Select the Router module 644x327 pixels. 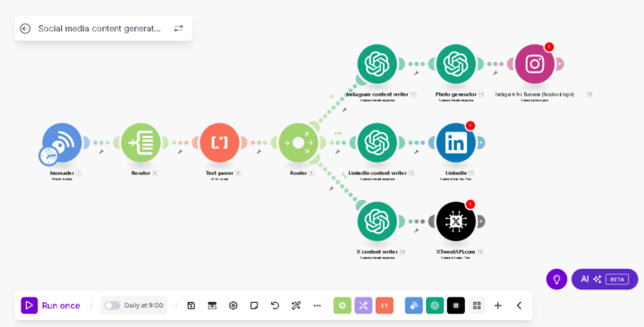299,143
